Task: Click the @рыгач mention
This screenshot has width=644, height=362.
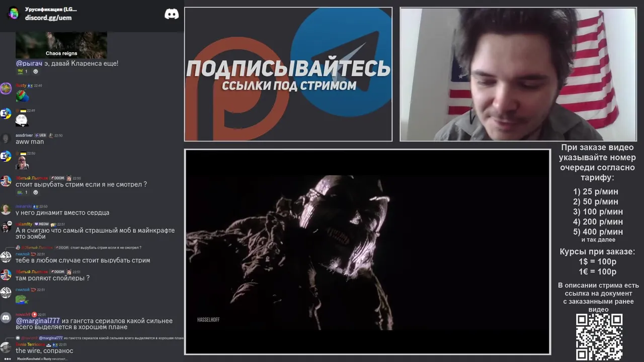Action: point(29,64)
